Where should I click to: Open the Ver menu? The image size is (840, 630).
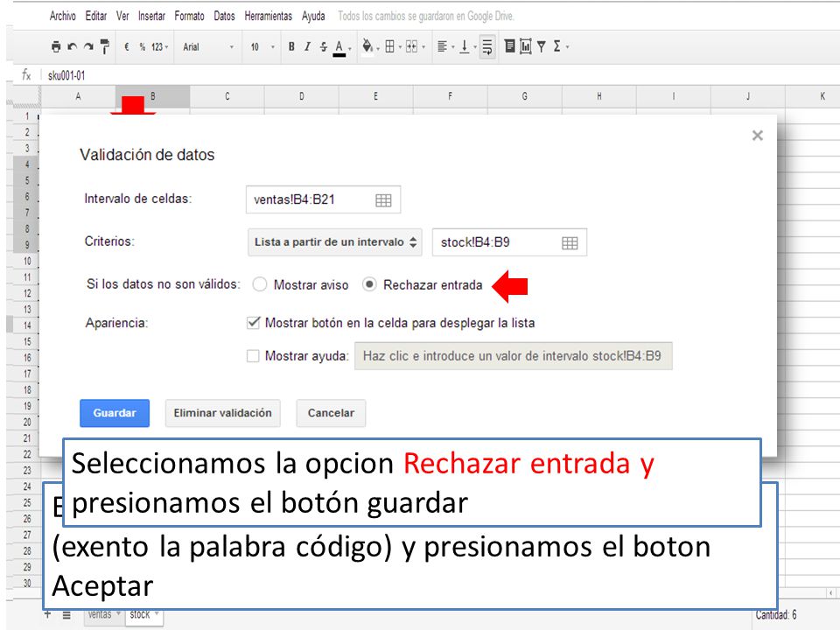122,16
